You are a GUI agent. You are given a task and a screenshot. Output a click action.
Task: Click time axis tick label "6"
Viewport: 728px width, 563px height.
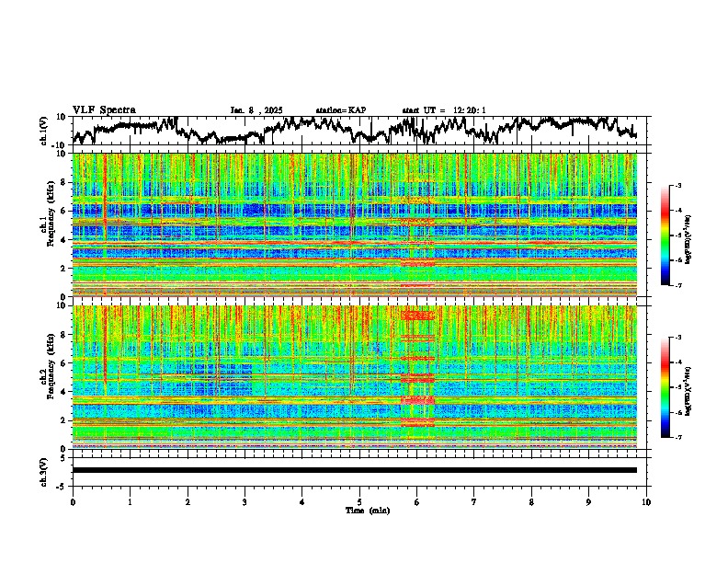[417, 502]
